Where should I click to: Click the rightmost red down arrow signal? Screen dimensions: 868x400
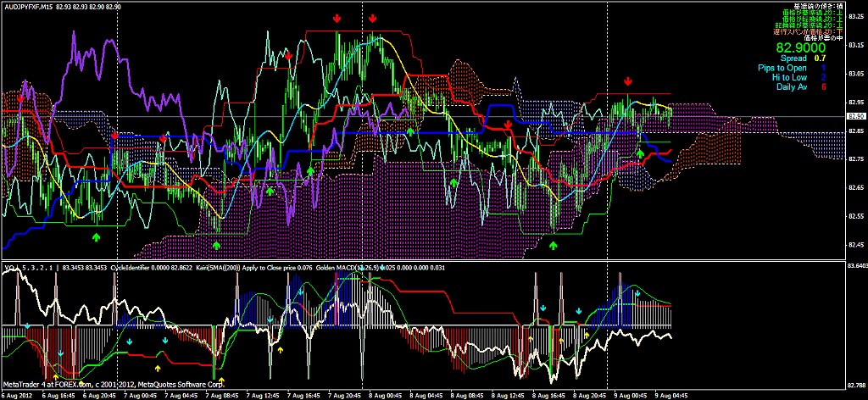coord(627,81)
